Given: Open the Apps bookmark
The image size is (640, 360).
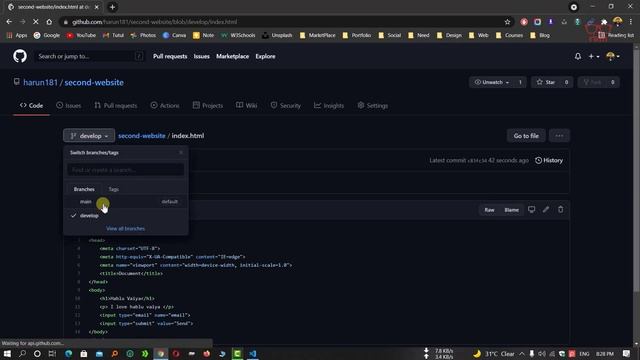Looking at the screenshot, I should click(17, 36).
